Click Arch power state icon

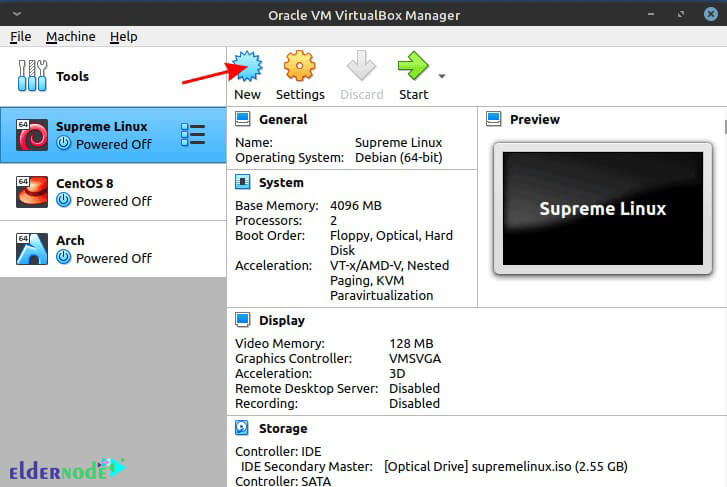(64, 257)
